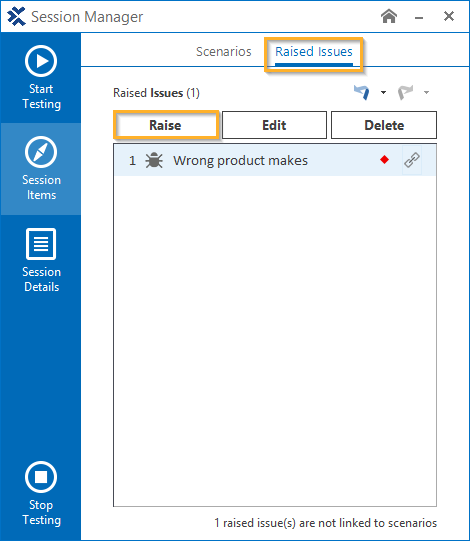This screenshot has height=541, width=470.
Task: Select the Raised Issues tab
Action: tap(314, 52)
